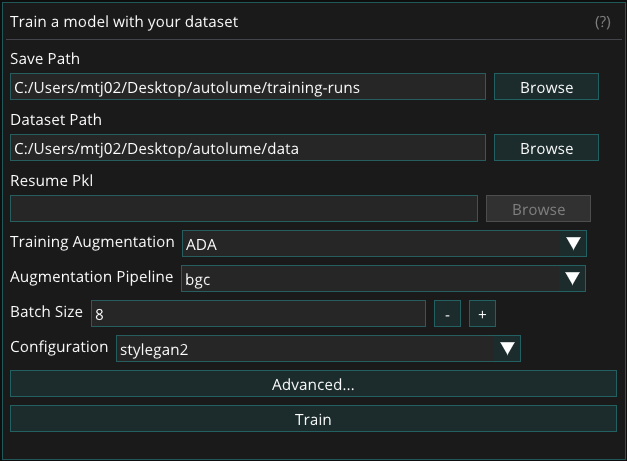Click the Configuration dropdown arrow
The width and height of the screenshot is (627, 461).
(508, 349)
